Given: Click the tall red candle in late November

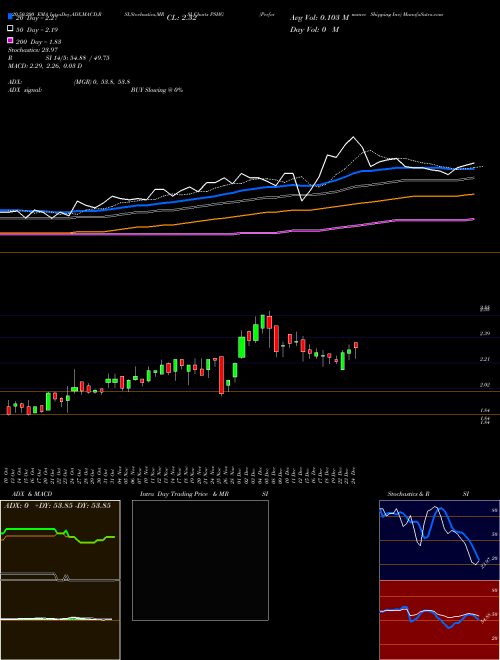Looking at the screenshot, I should (221, 375).
